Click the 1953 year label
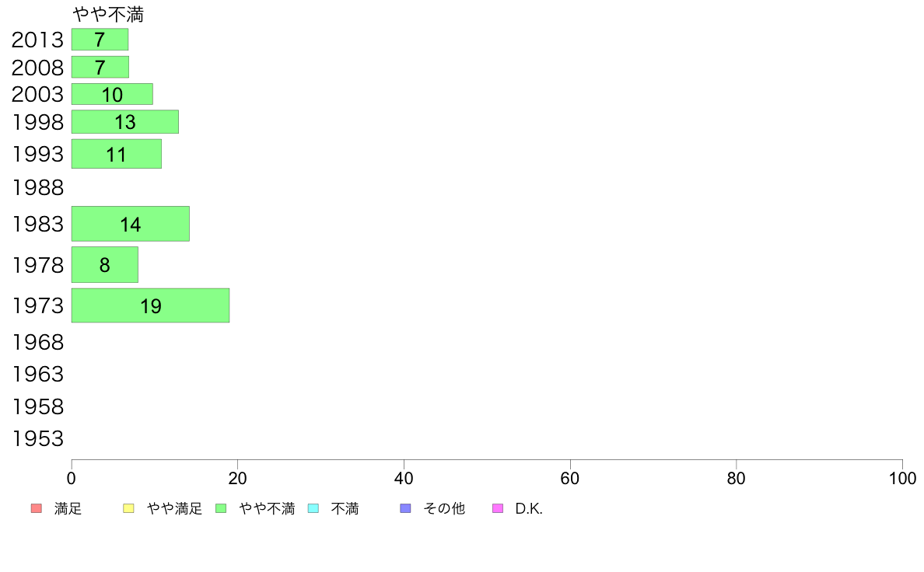Screen dimensions: 924x572 click(x=37, y=439)
